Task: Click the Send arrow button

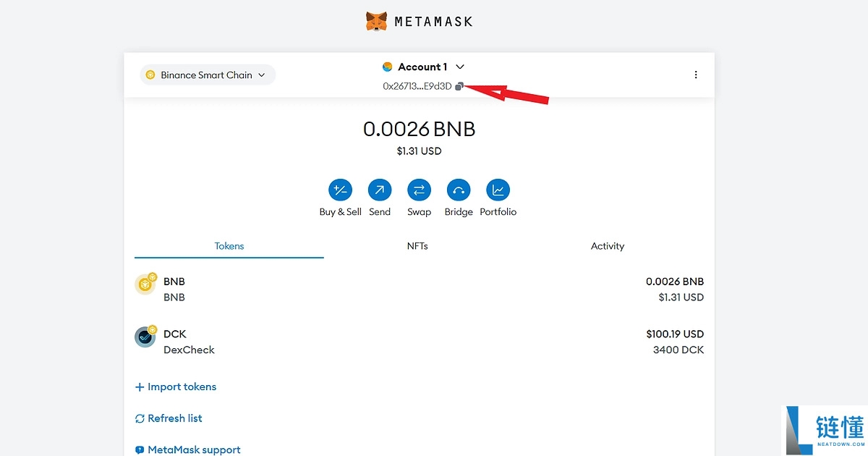Action: [380, 190]
